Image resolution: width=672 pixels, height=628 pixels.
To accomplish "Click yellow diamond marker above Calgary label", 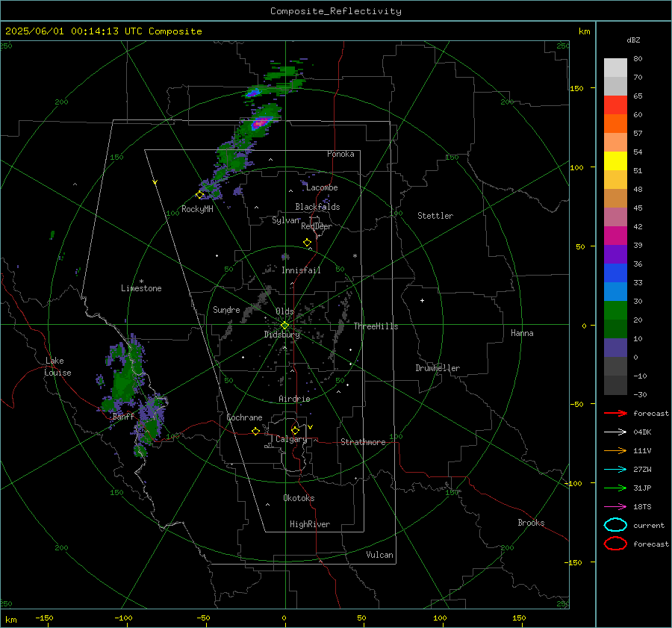I will (x=295, y=430).
